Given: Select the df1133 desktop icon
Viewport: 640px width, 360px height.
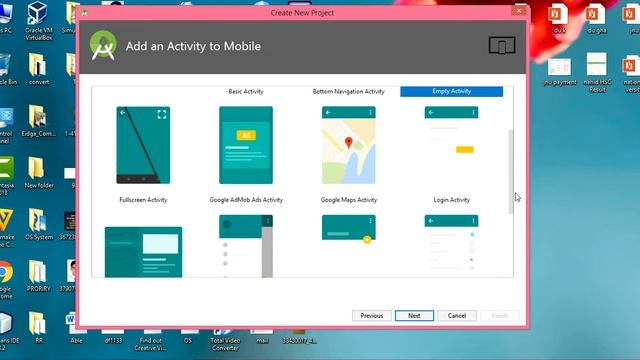Looking at the screenshot, I should click(x=113, y=337).
